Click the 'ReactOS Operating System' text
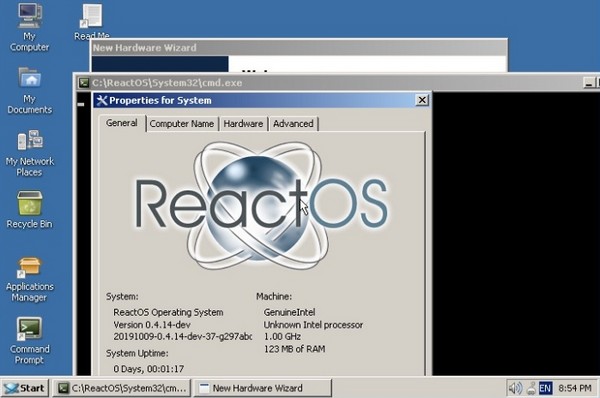The image size is (600, 398). (x=168, y=312)
